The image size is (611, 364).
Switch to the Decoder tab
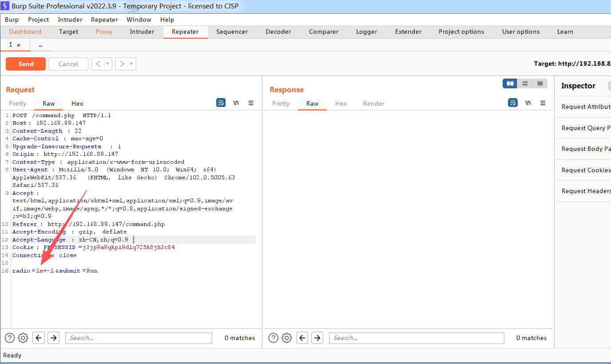(278, 32)
